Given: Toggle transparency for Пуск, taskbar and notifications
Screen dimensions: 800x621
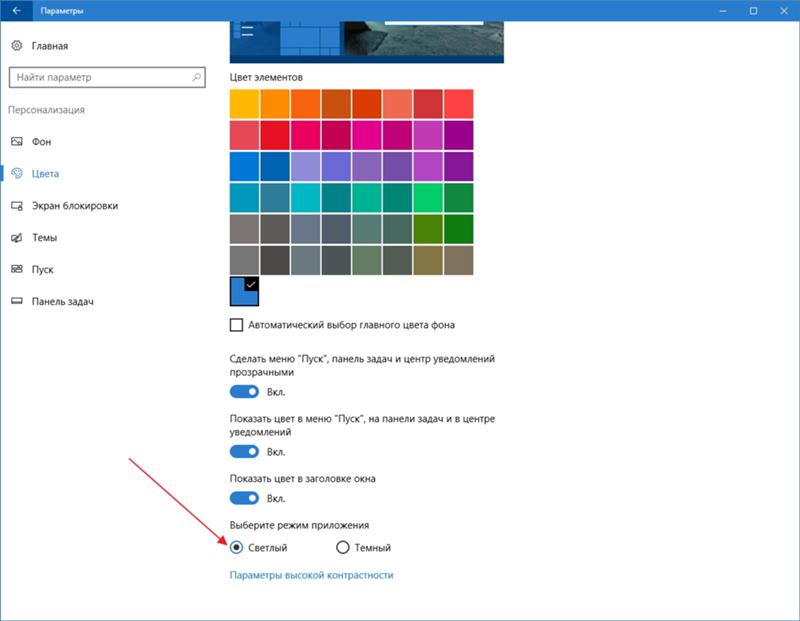Looking at the screenshot, I should coord(244,392).
